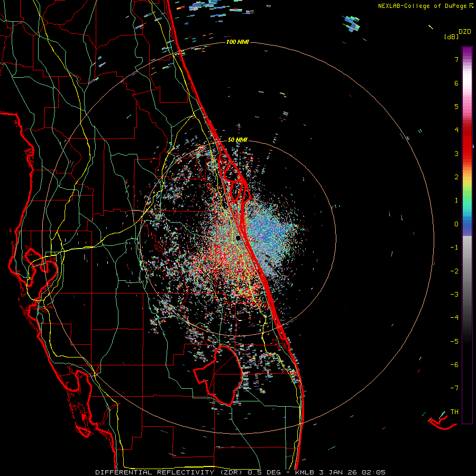Select the -1 dB scale value
Viewport: 476px width, 476px height.
454,248
